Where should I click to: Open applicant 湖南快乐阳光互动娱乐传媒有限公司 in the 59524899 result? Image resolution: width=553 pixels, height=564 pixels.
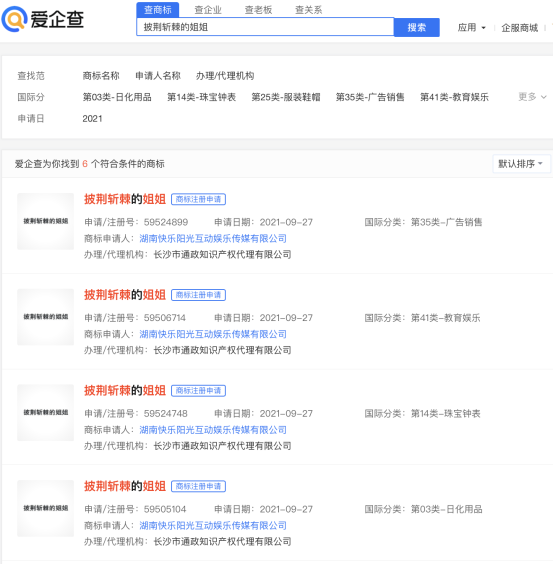(213, 238)
